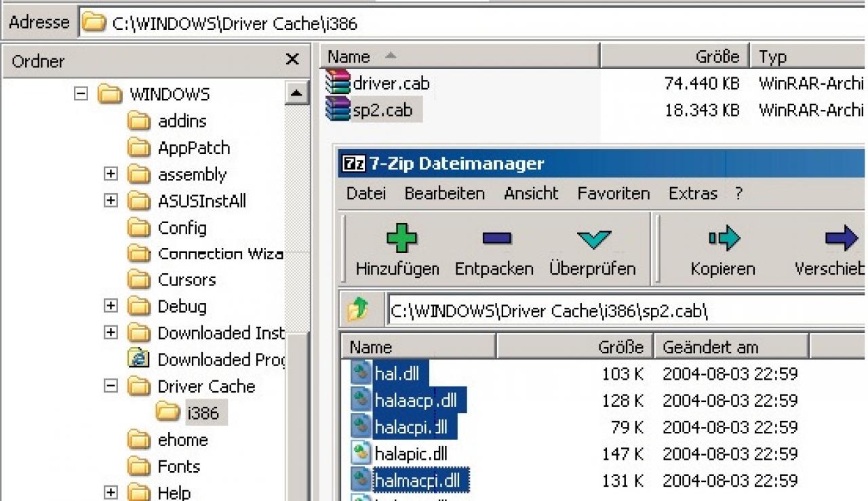Click Verschieben blue arrow icon

point(842,239)
